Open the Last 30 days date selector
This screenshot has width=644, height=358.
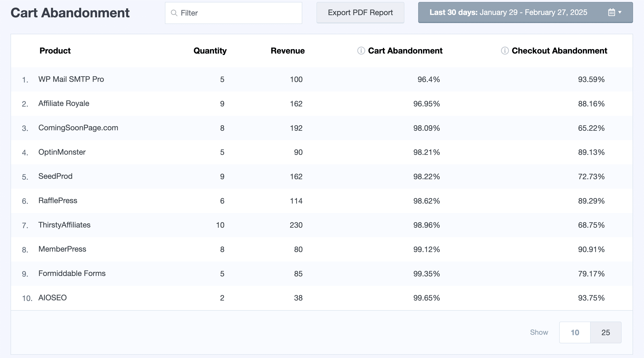coord(508,13)
